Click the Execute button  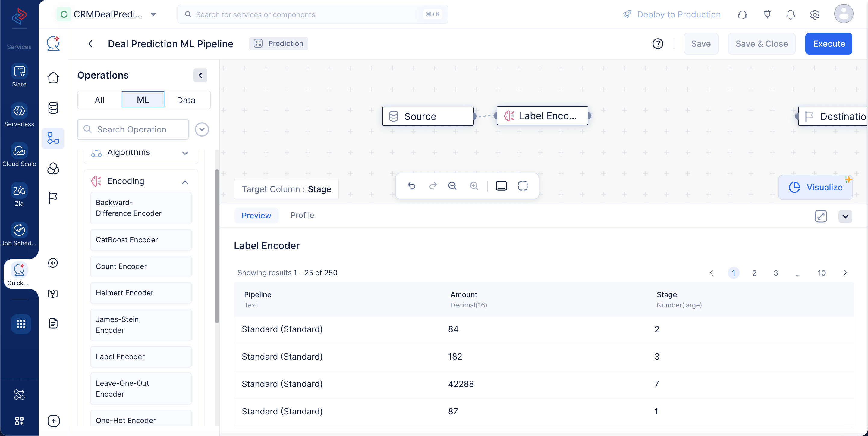pyautogui.click(x=829, y=44)
